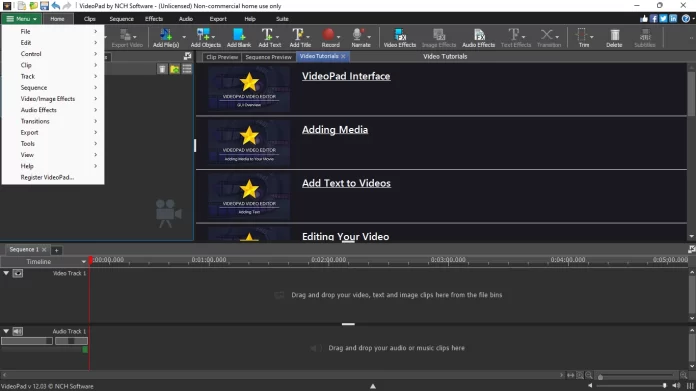
Task: Collapse Video Track 1 triangle
Action: pyautogui.click(x=6, y=273)
